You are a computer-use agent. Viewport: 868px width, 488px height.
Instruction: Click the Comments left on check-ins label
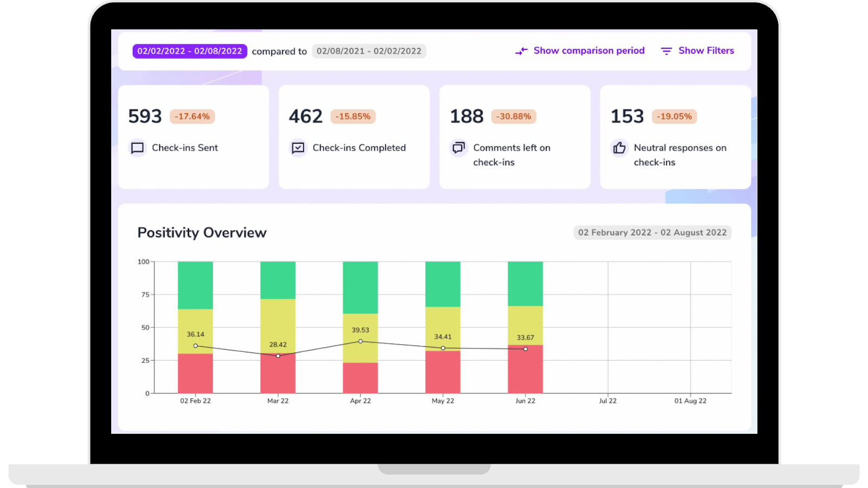(512, 155)
